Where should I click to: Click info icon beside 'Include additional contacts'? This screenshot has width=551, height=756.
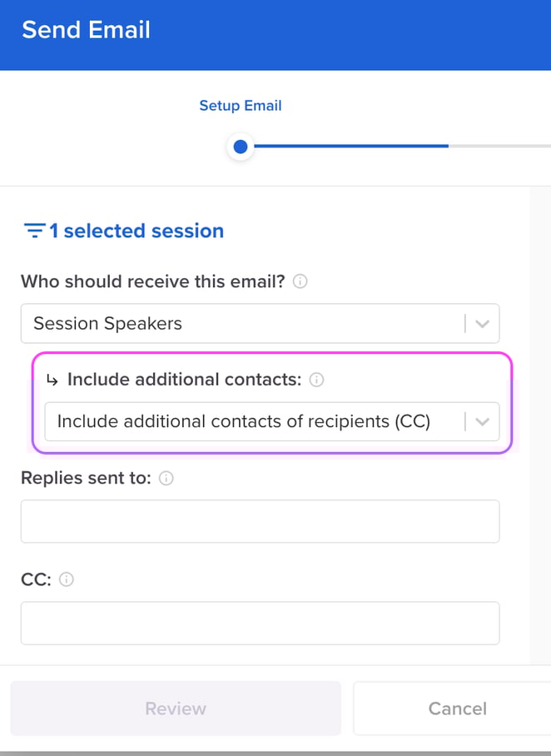[x=316, y=380]
